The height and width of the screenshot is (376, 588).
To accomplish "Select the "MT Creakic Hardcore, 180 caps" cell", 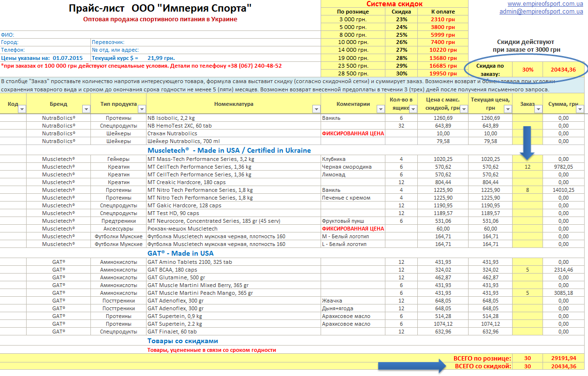I will coord(233,182).
